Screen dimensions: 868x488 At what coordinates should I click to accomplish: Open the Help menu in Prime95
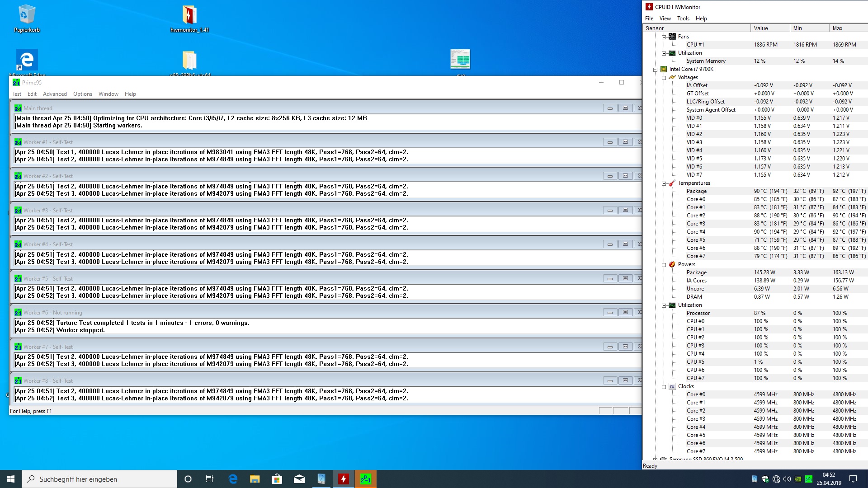pos(130,94)
